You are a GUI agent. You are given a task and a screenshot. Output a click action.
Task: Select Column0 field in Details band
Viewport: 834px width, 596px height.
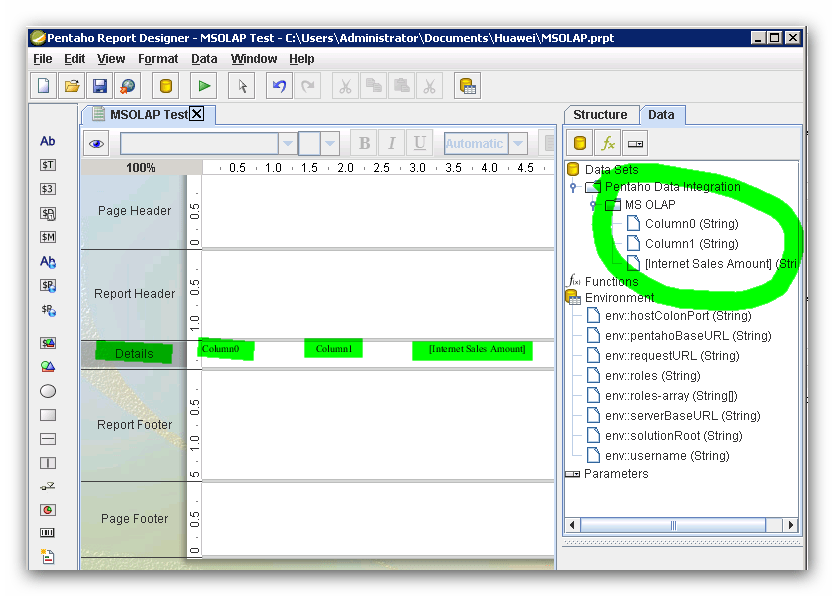(x=220, y=349)
